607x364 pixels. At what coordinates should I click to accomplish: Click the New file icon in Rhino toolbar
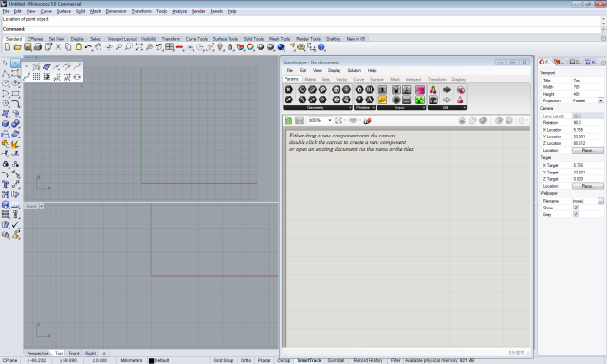(8, 47)
